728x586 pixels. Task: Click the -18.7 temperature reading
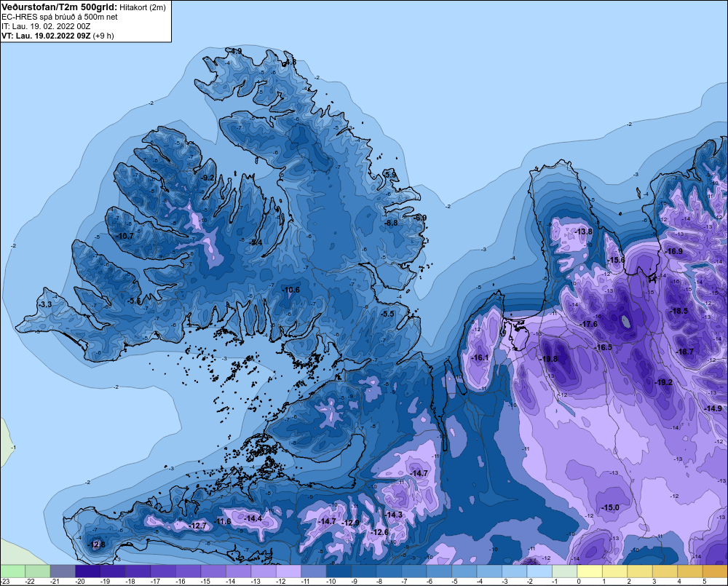(684, 352)
